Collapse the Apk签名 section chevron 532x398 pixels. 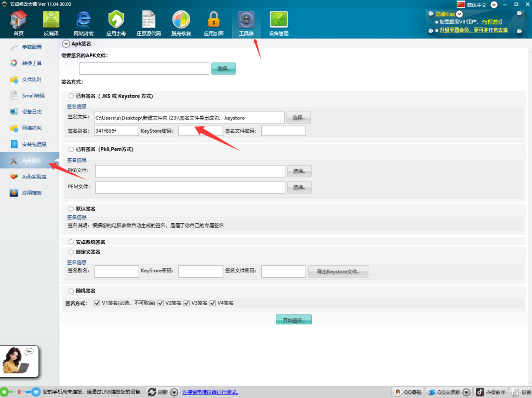pyautogui.click(x=66, y=44)
